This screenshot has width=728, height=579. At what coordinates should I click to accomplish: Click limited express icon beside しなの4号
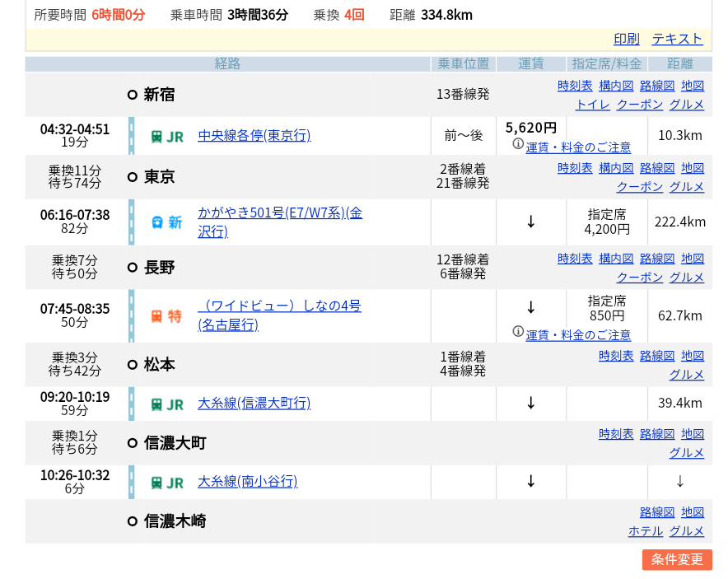(166, 316)
